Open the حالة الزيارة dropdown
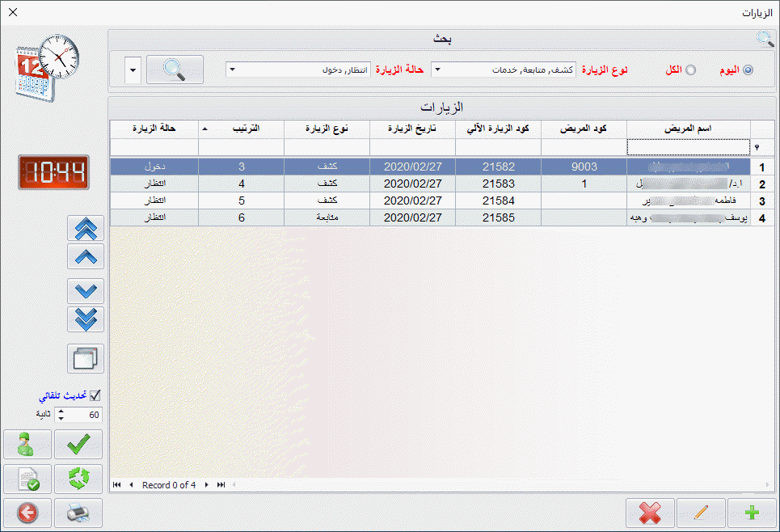The width and height of the screenshot is (780, 532). [233, 70]
